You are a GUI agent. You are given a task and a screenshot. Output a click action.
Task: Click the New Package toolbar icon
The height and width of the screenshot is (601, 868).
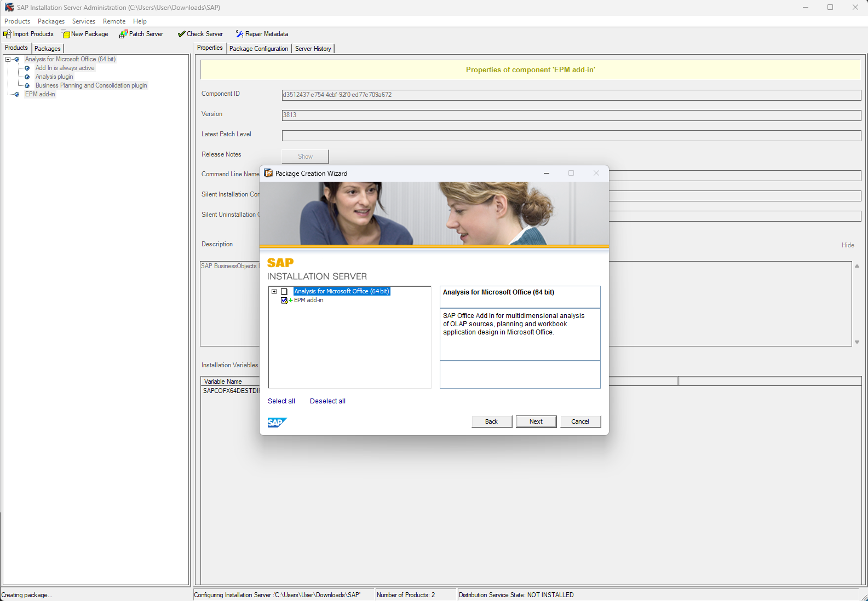66,34
